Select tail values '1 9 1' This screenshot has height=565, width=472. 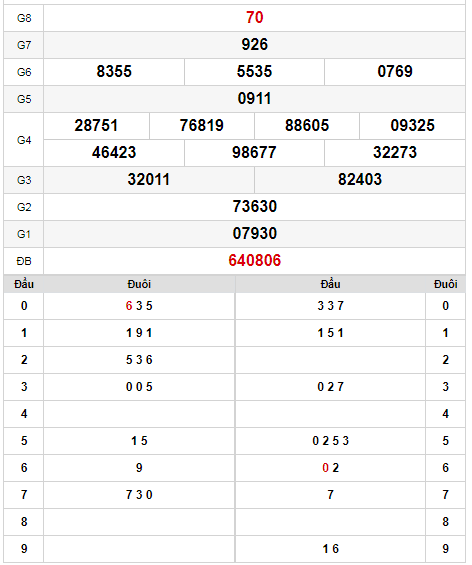(139, 333)
